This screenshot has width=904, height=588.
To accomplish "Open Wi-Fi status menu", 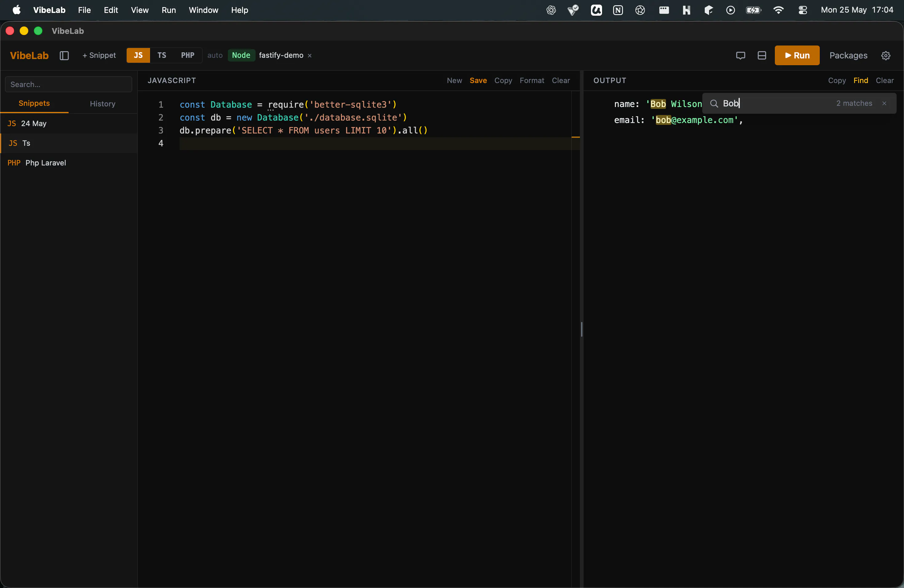I will (x=778, y=10).
